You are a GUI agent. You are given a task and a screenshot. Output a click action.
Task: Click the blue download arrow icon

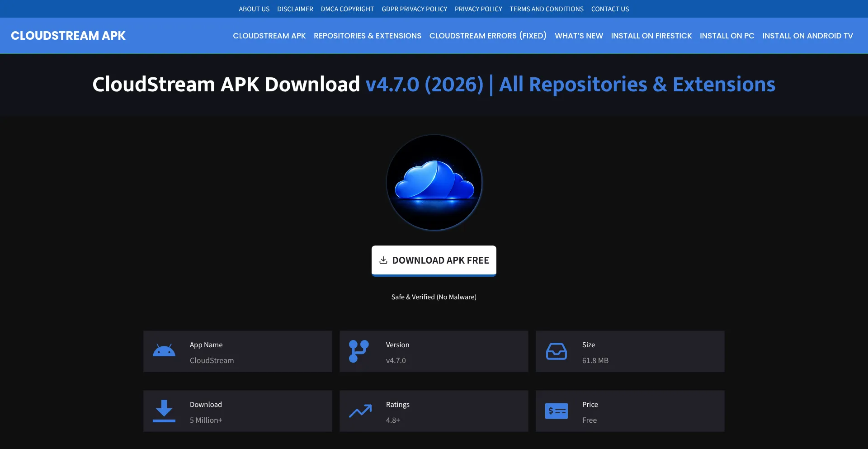click(x=164, y=411)
